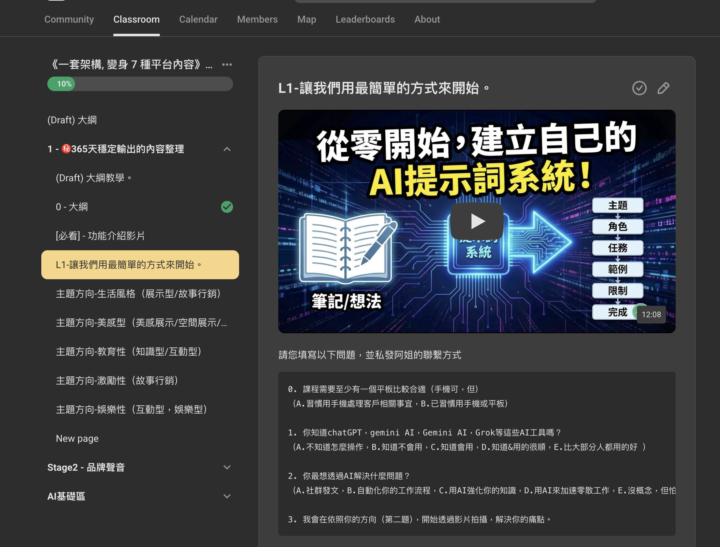Select the Classroom tab
Viewport: 720px width, 547px height.
136,19
